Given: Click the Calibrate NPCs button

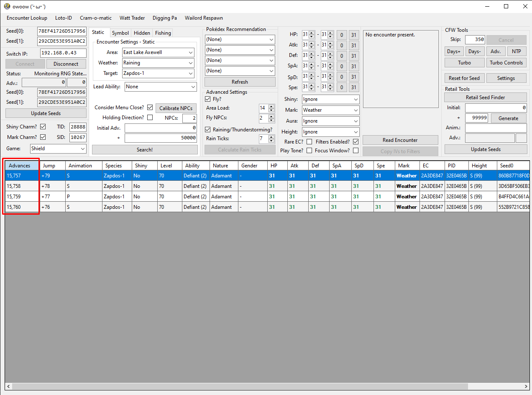Looking at the screenshot, I should (176, 108).
